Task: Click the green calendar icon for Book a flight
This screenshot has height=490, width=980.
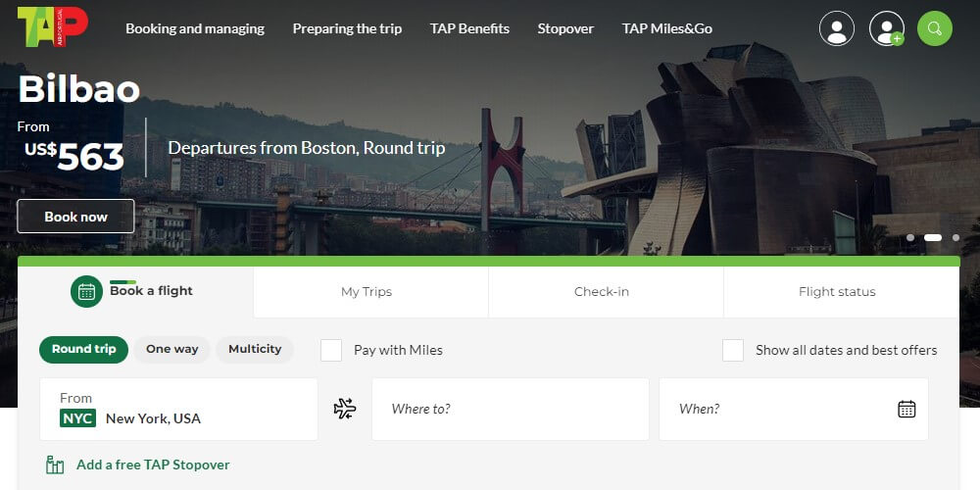Action: (x=86, y=291)
